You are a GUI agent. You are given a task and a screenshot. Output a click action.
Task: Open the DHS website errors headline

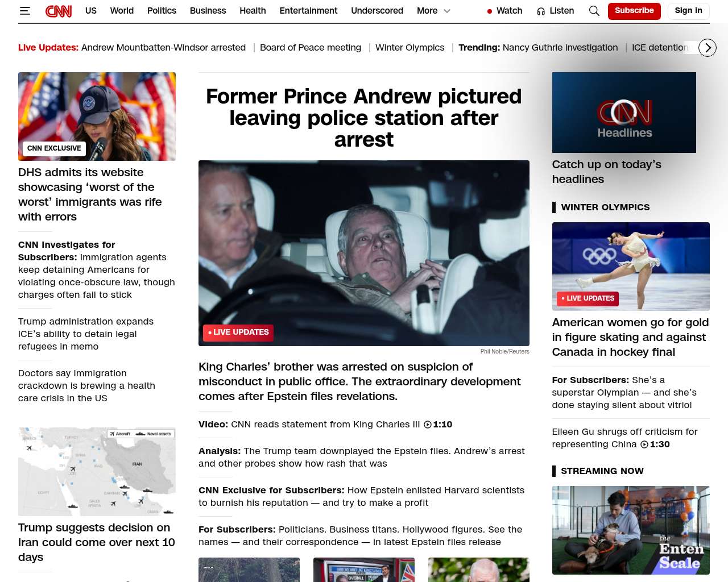pos(90,194)
